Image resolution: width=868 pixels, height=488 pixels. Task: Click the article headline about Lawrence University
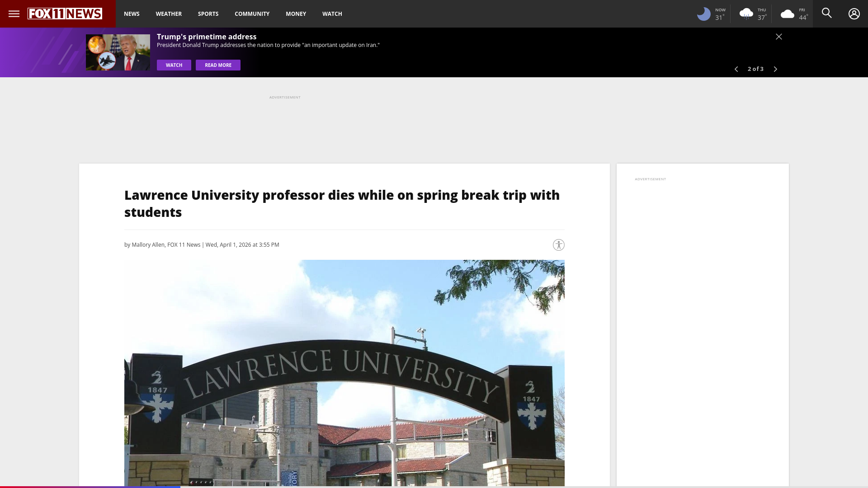pos(342,203)
